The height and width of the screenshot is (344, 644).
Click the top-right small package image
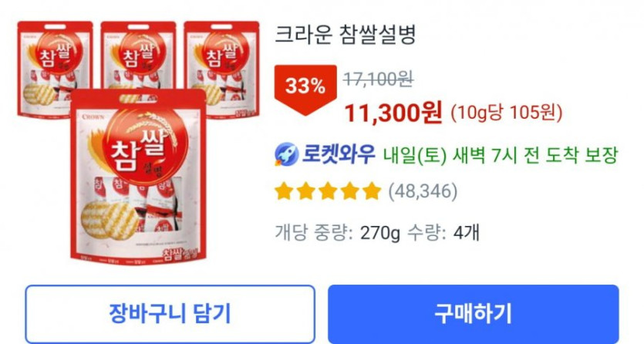222,69
